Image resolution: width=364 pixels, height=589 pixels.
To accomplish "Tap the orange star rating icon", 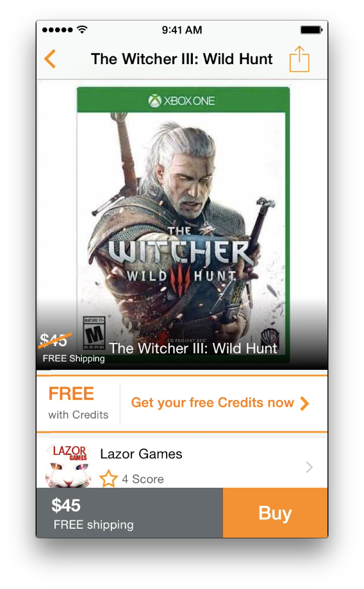I will point(108,479).
